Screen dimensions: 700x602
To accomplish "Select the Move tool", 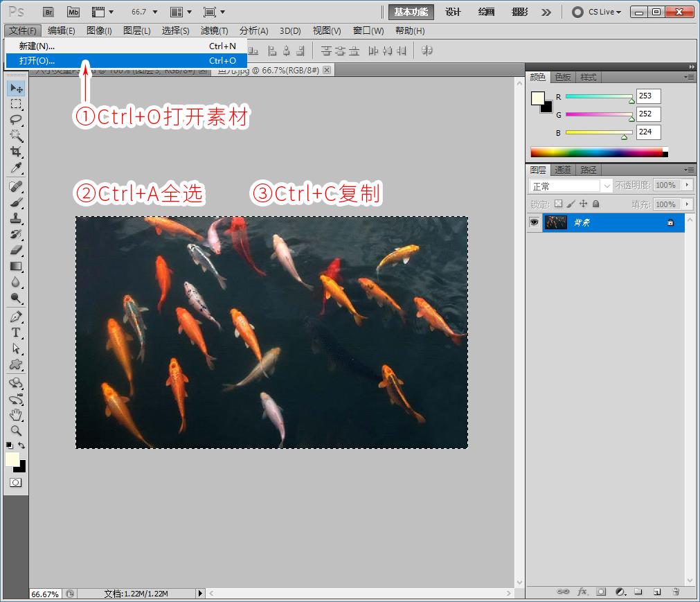I will click(16, 88).
